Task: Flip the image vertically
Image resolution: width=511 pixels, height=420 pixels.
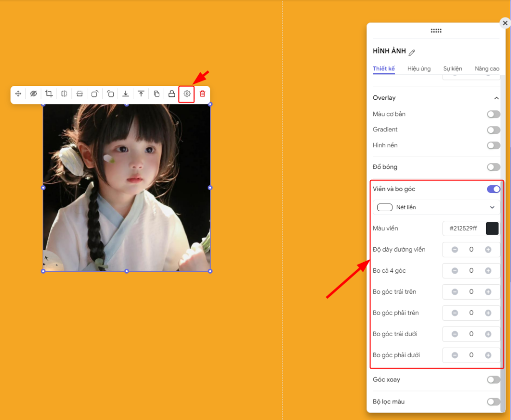Action: [x=79, y=94]
